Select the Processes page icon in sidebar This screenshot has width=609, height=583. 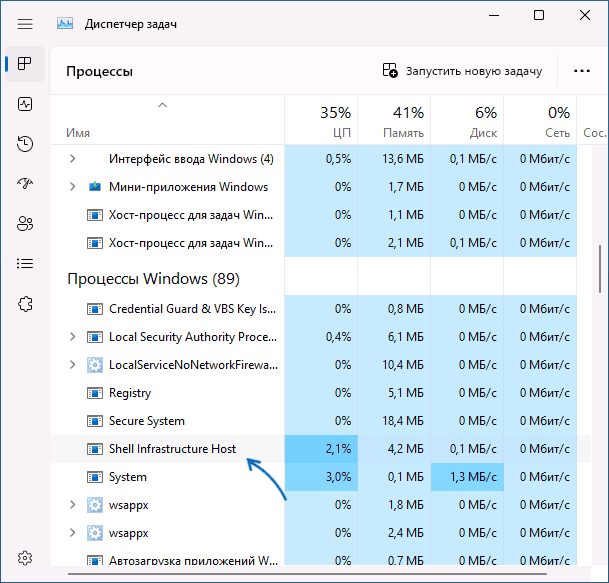pyautogui.click(x=25, y=64)
